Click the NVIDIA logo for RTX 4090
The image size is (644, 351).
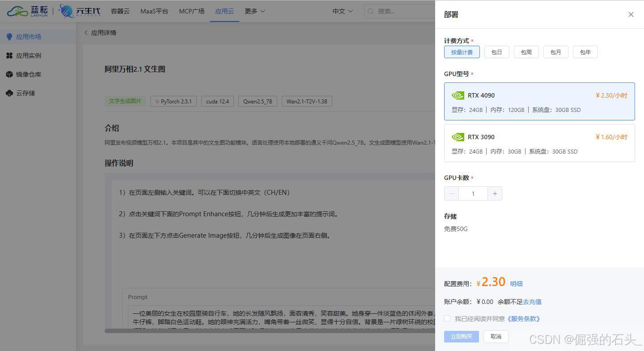point(458,95)
